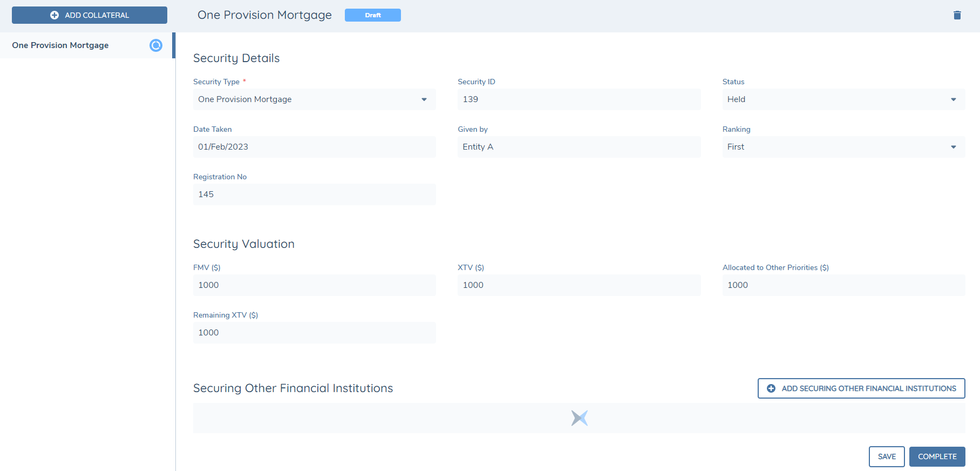Image resolution: width=980 pixels, height=471 pixels.
Task: Click the FMV ($) input field
Action: 314,285
